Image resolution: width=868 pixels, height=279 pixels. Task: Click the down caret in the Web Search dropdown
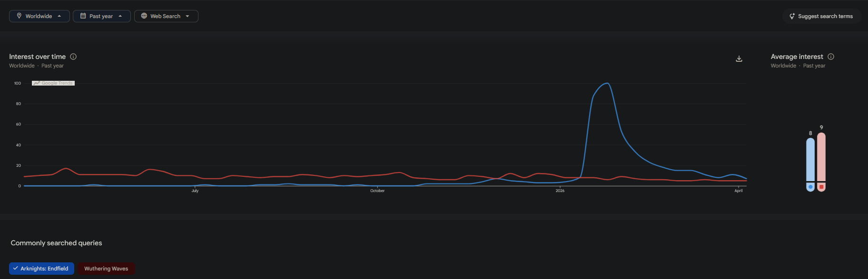point(187,16)
